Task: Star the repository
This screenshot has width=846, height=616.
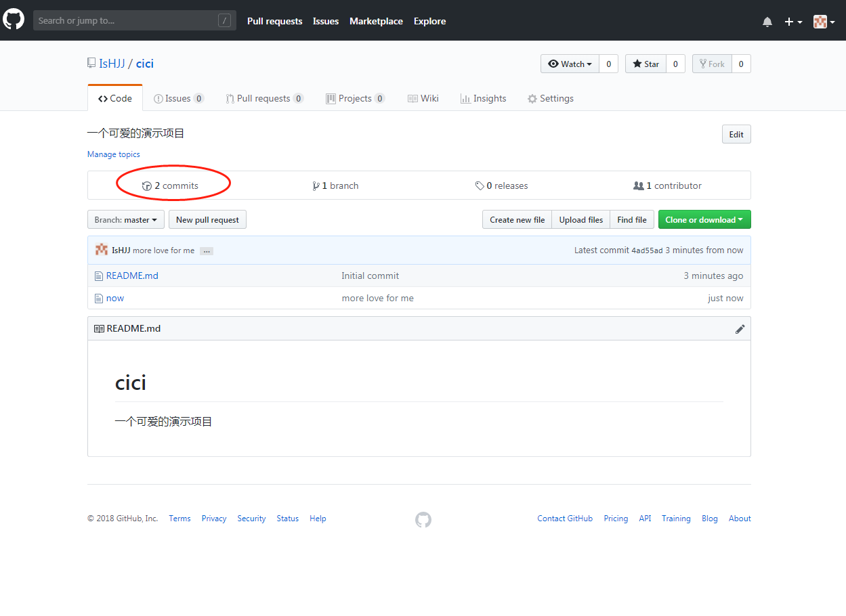Action: point(646,64)
